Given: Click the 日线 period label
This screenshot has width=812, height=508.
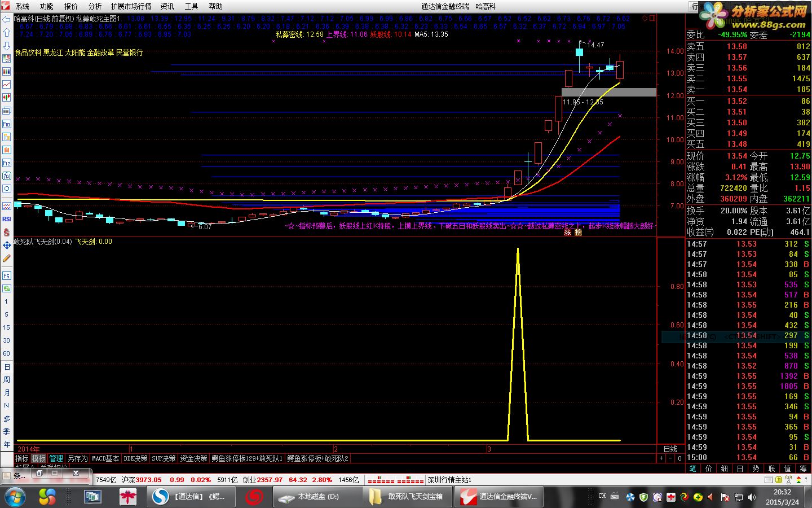Looking at the screenshot, I should coord(670,449).
